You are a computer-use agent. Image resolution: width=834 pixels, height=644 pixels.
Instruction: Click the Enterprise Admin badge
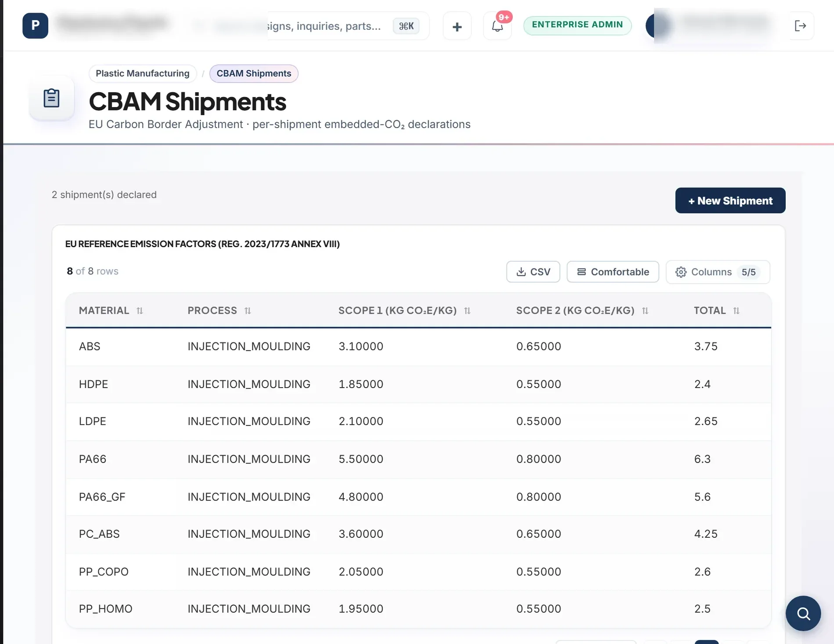coord(577,25)
